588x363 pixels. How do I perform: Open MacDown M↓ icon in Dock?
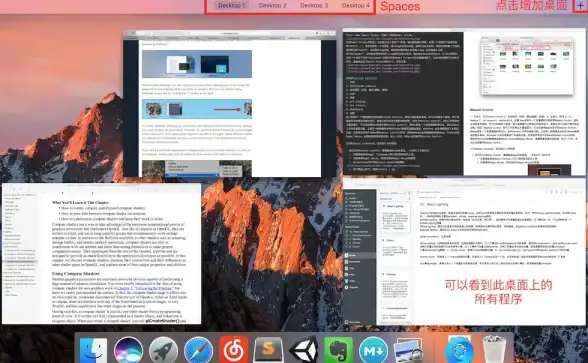[373, 351]
